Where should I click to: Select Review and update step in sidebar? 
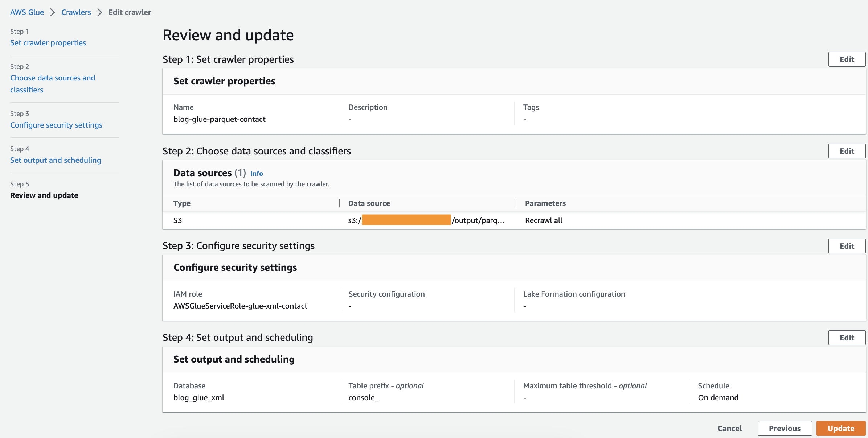[x=44, y=195]
